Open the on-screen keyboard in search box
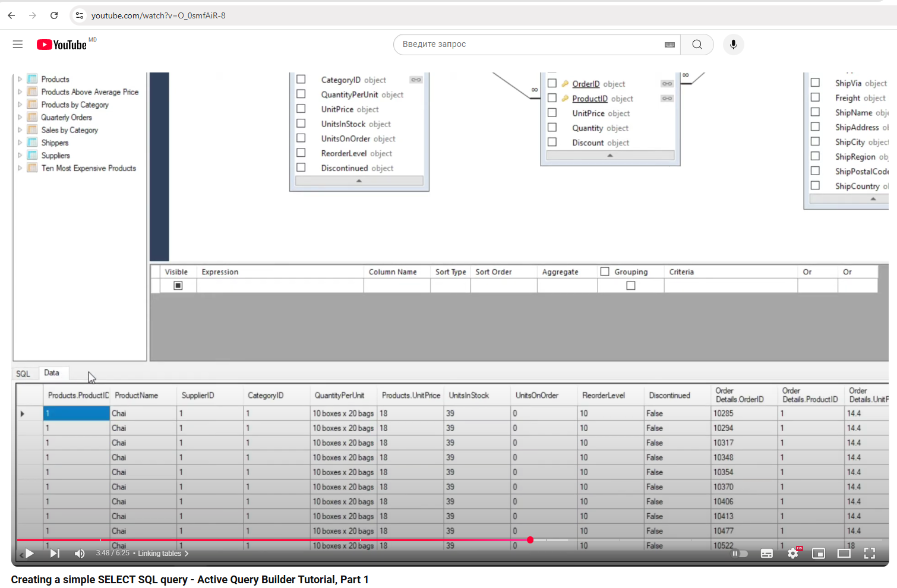The height and width of the screenshot is (588, 897). coord(669,45)
